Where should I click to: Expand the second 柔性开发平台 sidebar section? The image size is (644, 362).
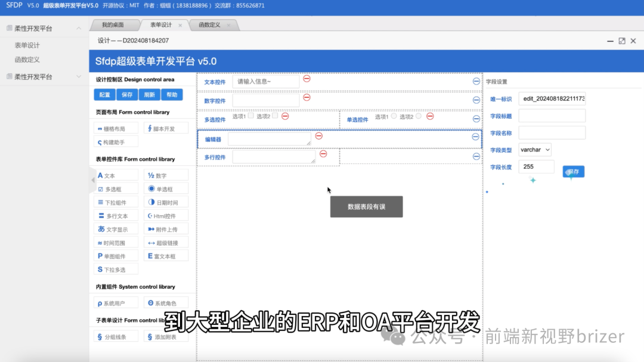[78, 76]
